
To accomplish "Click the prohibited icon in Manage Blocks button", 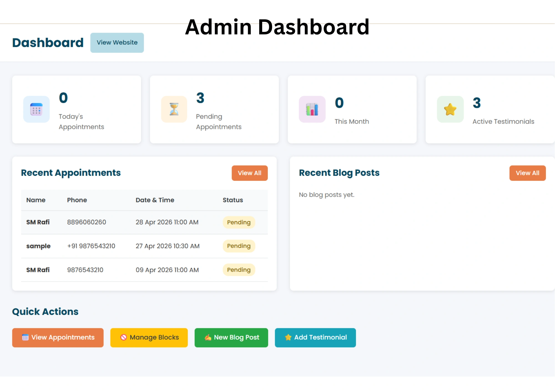I will (x=123, y=337).
